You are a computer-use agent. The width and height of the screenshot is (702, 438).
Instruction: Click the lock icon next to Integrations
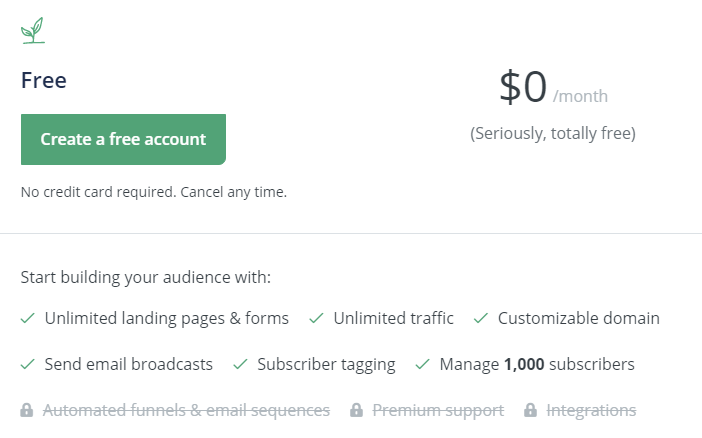point(530,410)
